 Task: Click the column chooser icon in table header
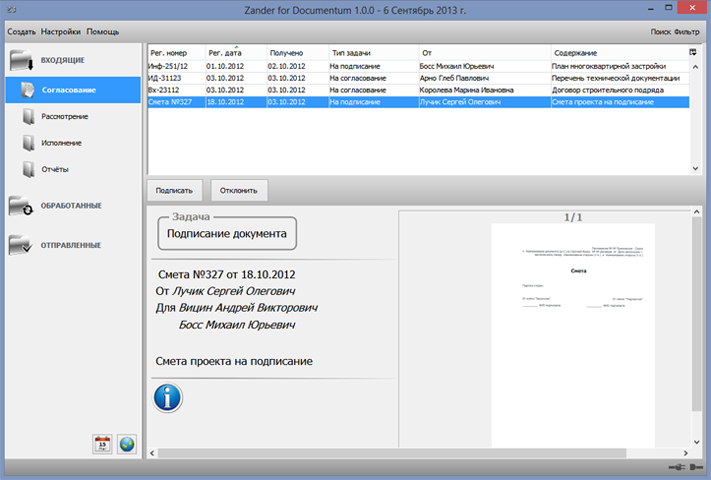click(x=693, y=52)
